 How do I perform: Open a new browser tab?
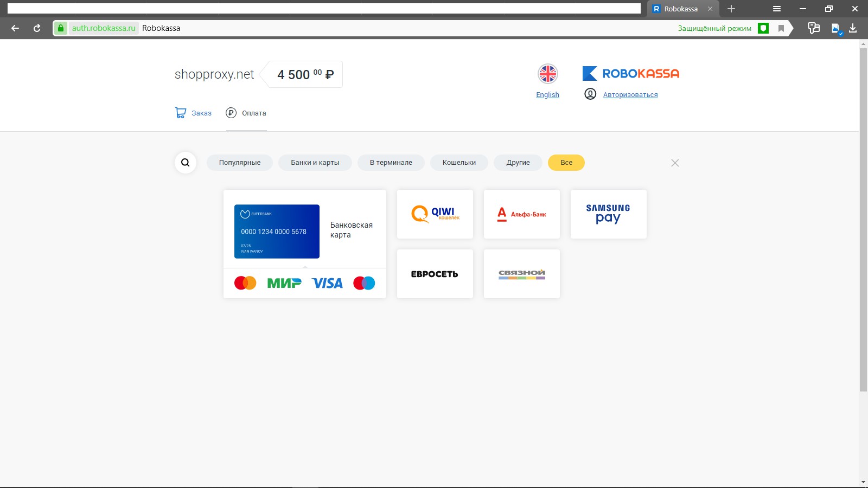[731, 9]
